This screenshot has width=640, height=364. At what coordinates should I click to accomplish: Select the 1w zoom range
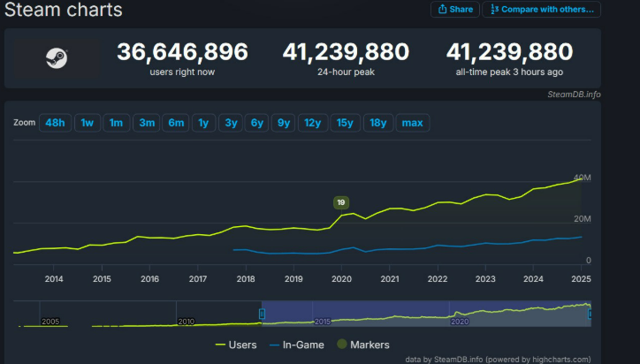(x=87, y=123)
